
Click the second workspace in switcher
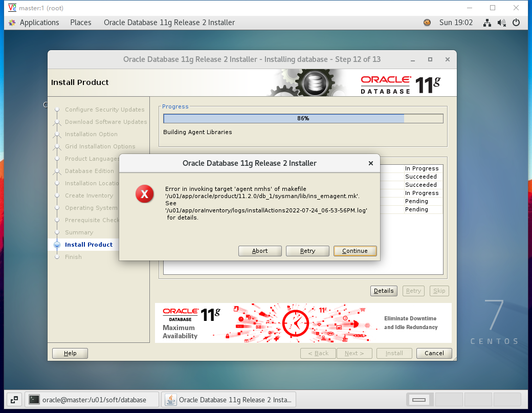pyautogui.click(x=449, y=400)
